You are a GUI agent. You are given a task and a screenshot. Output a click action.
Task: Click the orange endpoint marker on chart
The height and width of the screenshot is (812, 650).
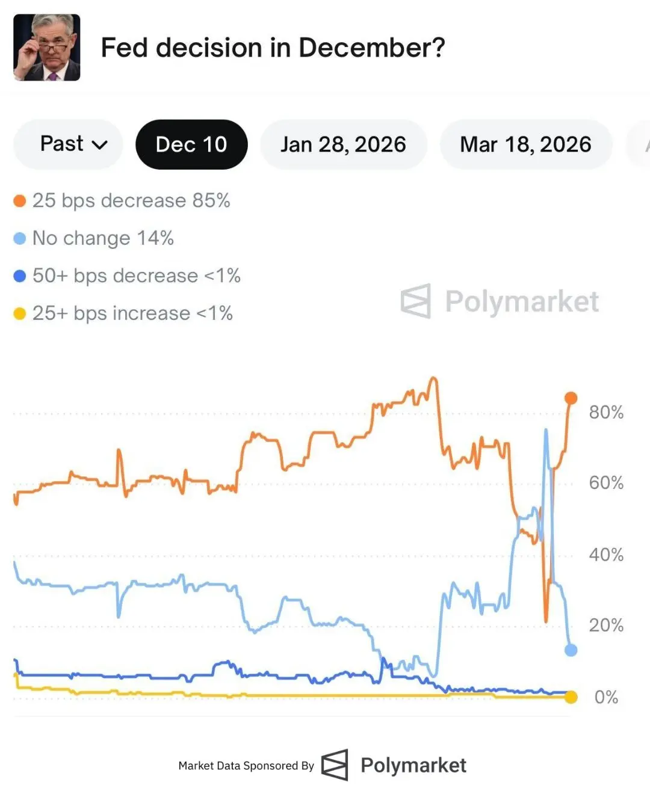[571, 398]
